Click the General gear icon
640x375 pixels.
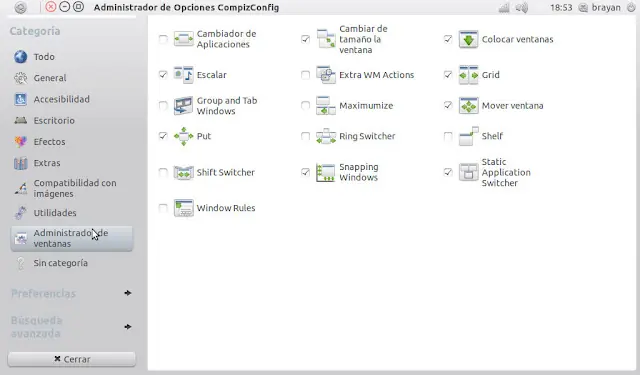click(x=20, y=78)
